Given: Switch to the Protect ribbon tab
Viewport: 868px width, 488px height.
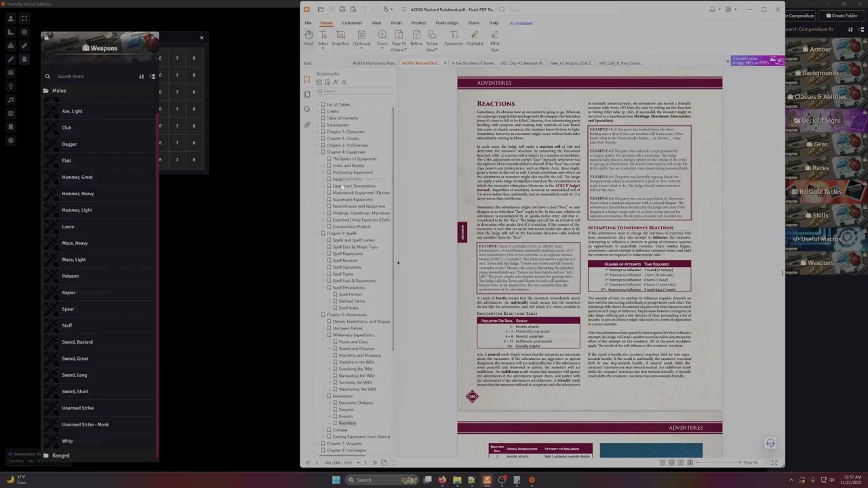Looking at the screenshot, I should (x=418, y=23).
